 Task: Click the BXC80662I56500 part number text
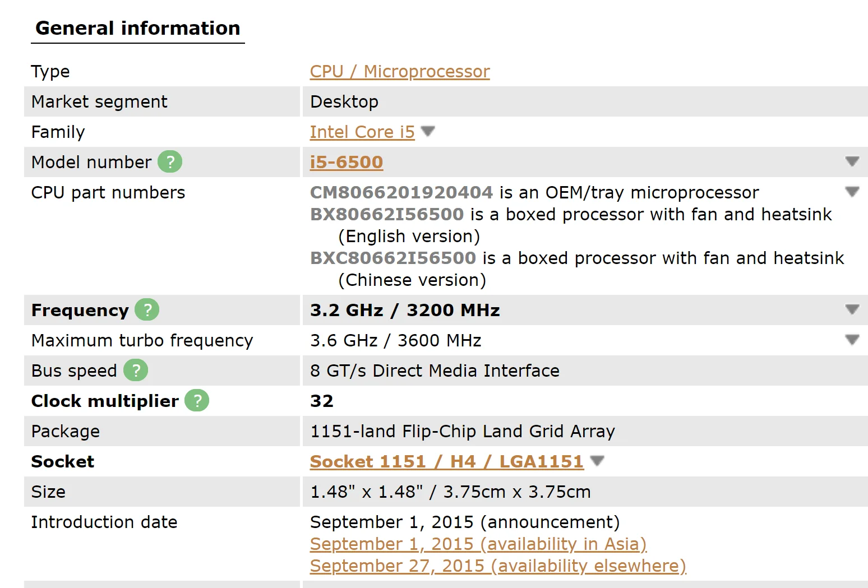(393, 258)
